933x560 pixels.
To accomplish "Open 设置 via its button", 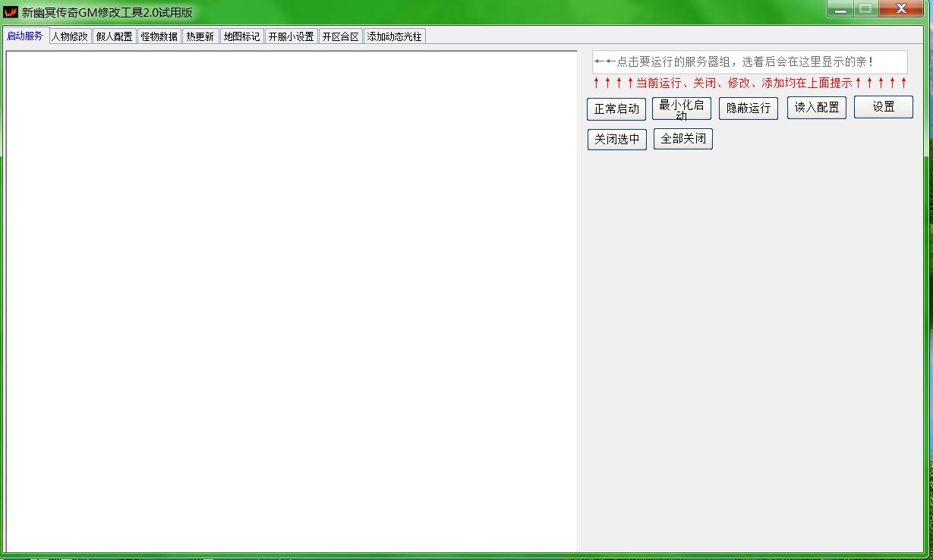I will 883,108.
